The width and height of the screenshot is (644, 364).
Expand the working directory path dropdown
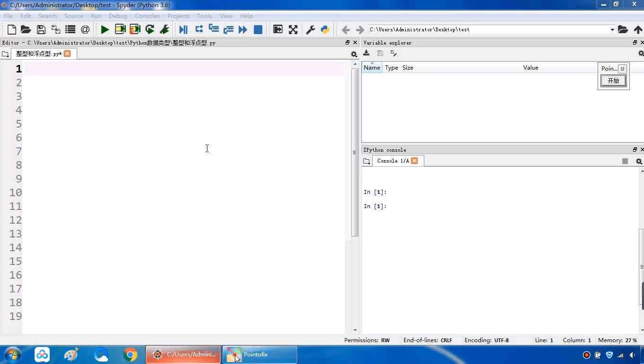(612, 29)
